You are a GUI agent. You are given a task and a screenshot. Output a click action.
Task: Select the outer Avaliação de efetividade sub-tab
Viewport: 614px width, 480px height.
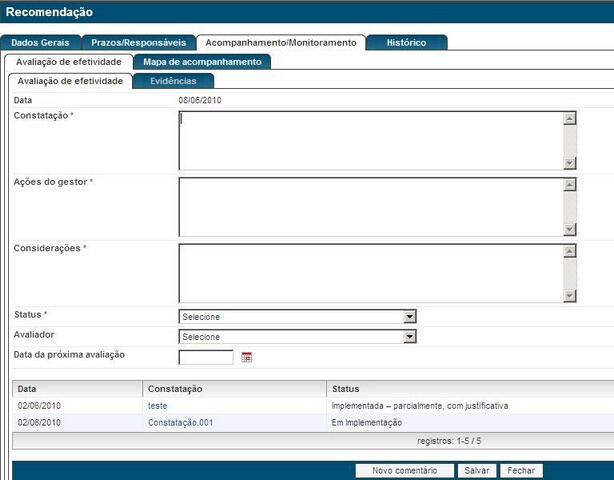click(69, 62)
